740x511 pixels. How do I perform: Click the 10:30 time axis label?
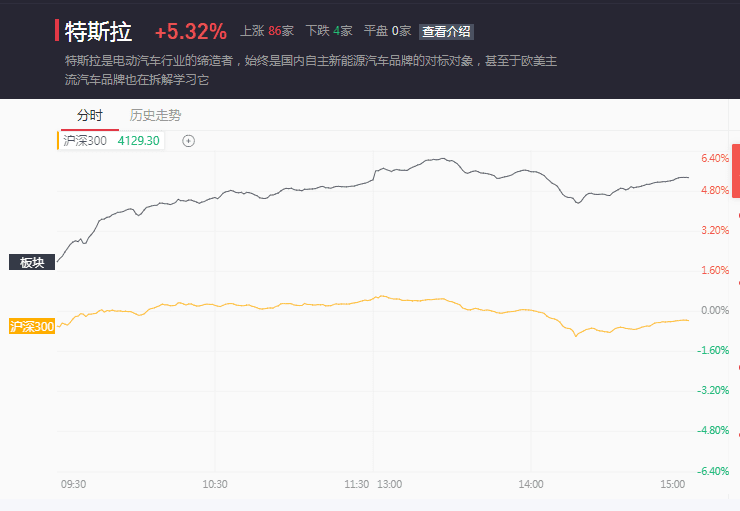pos(215,484)
